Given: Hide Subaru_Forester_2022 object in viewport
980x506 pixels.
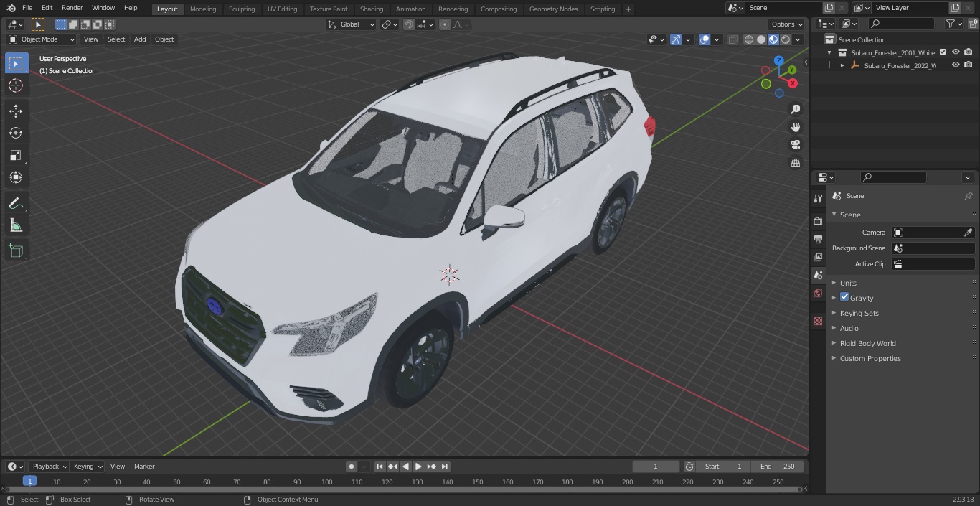Looking at the screenshot, I should point(956,65).
